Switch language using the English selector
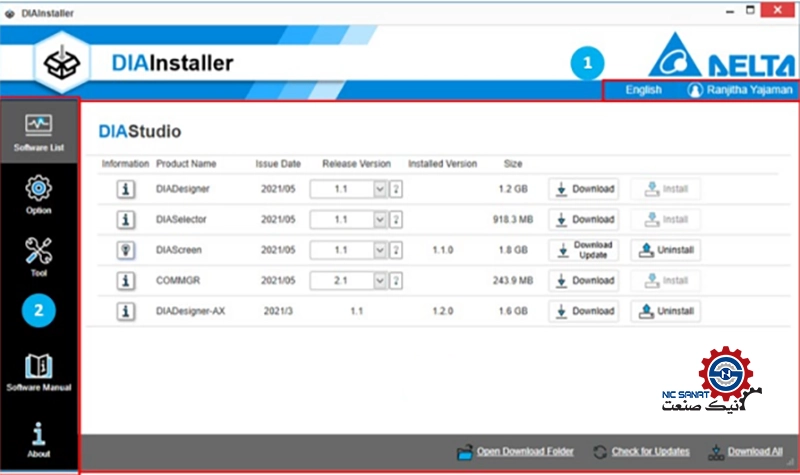This screenshot has width=800, height=475. pos(643,90)
